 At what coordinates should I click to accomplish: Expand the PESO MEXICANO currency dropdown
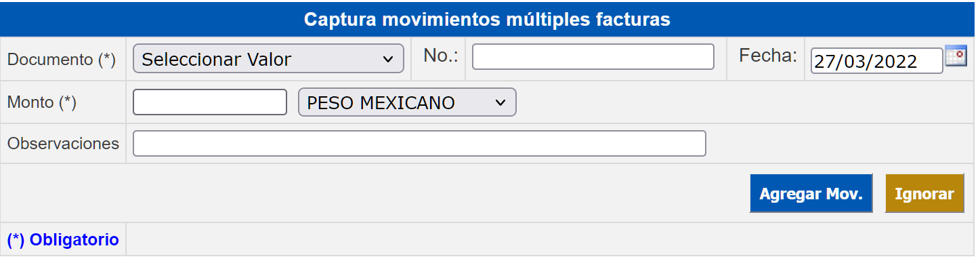[x=407, y=102]
